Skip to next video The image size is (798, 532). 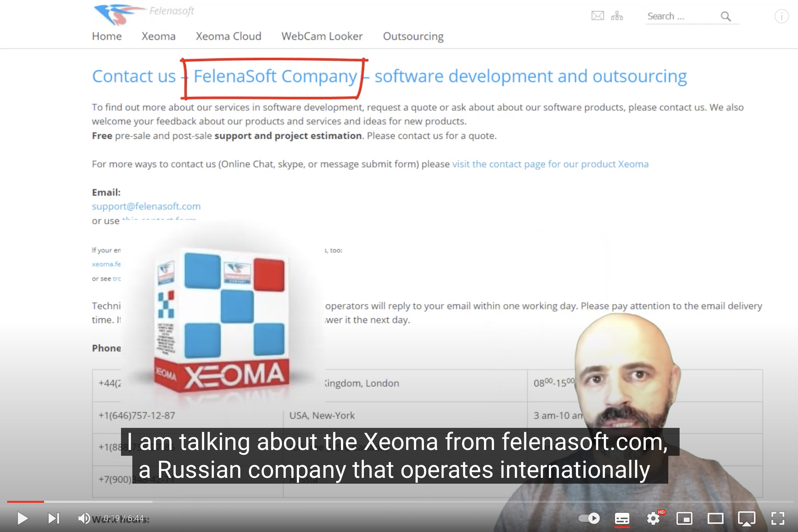[54, 518]
